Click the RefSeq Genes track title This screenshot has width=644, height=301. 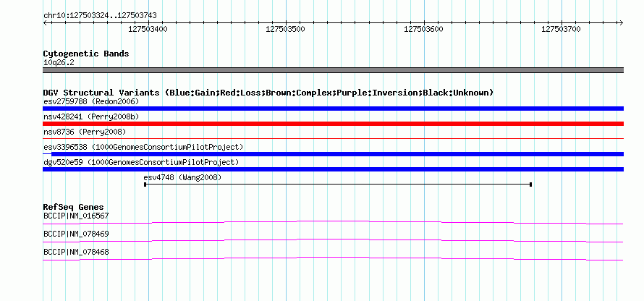[x=74, y=207]
